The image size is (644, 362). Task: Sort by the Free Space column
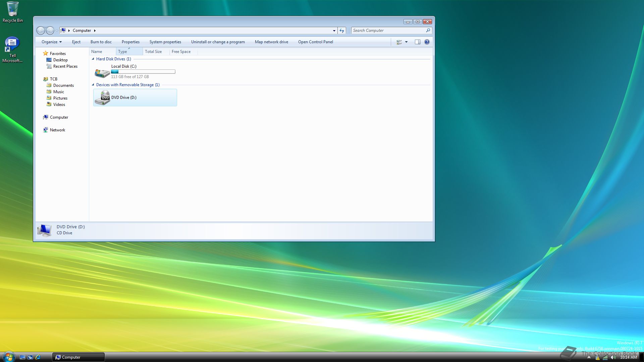pos(183,52)
